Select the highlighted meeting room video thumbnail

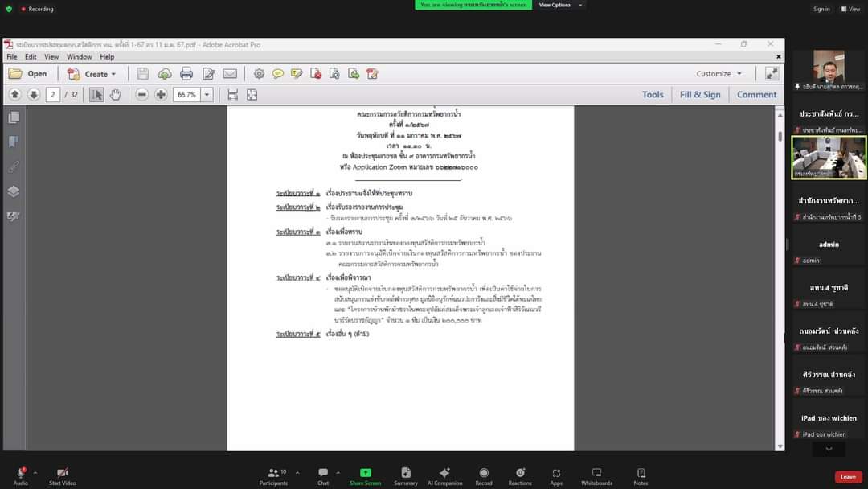[829, 158]
